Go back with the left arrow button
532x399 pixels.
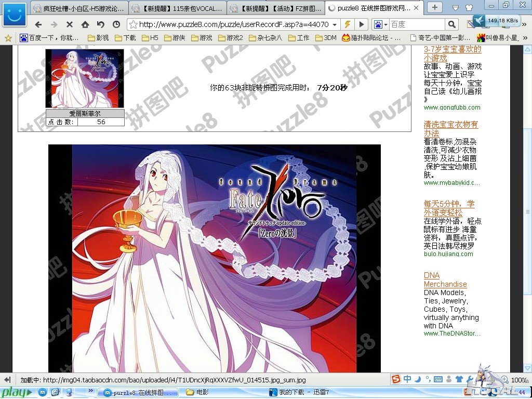coord(38,24)
